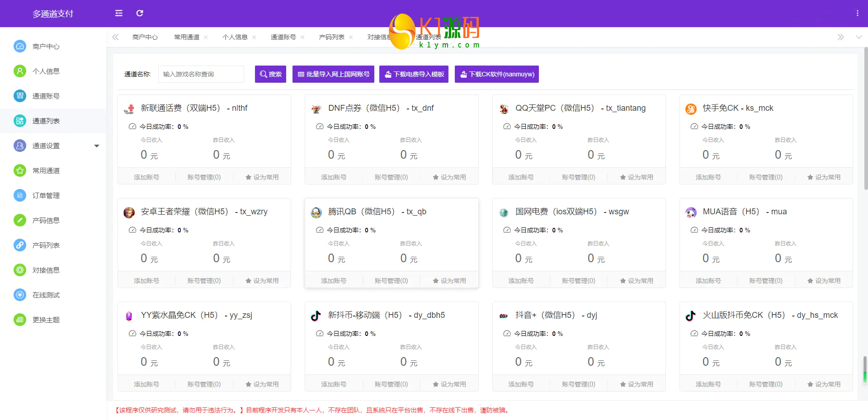
Task: Click the 国网电费 channel icon
Action: 504,212
